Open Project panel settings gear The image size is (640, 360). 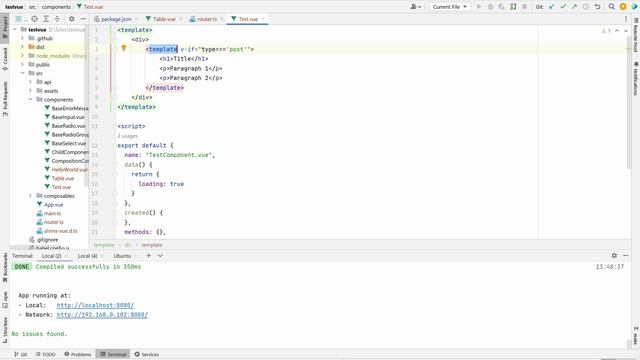point(71,19)
